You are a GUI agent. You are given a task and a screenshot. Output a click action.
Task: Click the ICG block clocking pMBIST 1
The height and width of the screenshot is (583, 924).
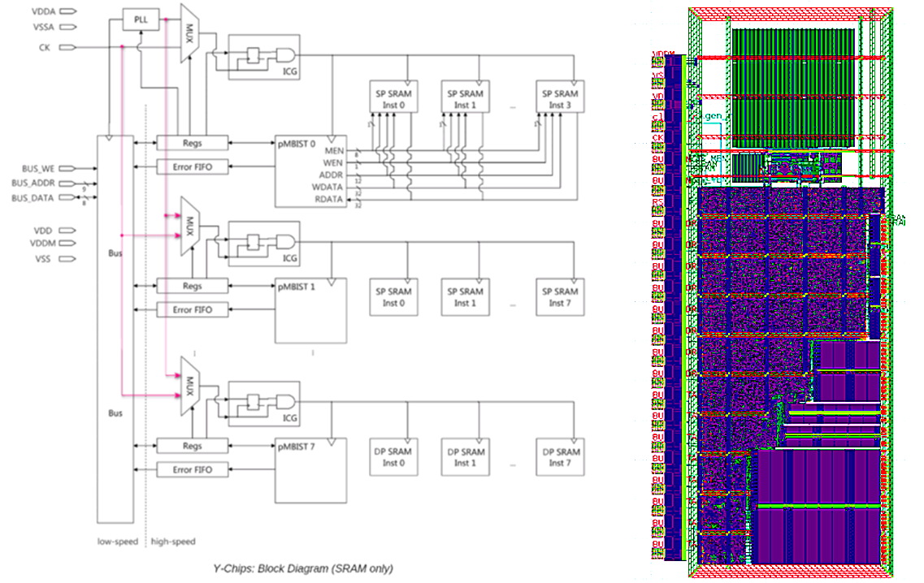(264, 244)
